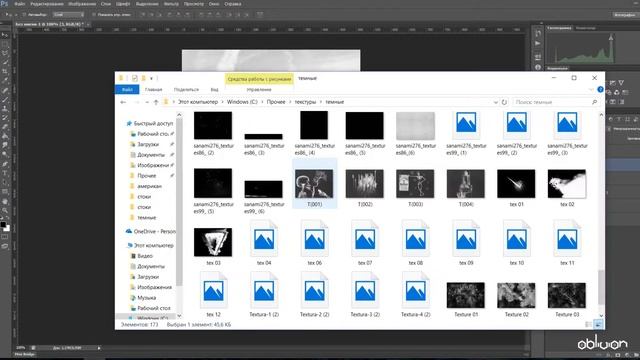Open the History panel icon
This screenshot has height=360, width=640.
tap(538, 33)
